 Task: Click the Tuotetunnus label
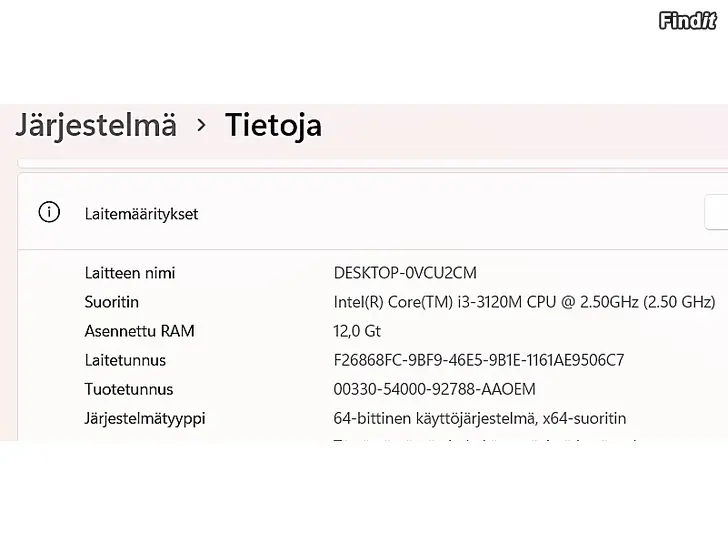coord(129,389)
